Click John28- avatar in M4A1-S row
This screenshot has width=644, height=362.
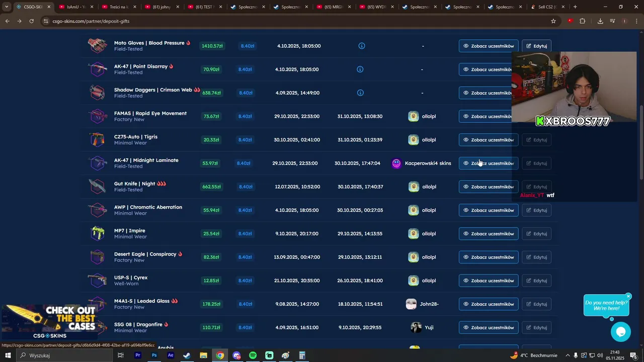click(411, 304)
